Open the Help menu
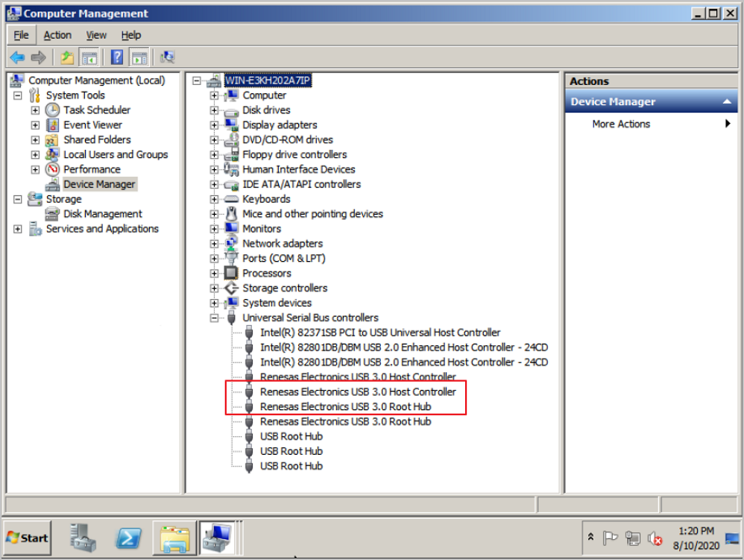This screenshot has width=744, height=560. [131, 35]
